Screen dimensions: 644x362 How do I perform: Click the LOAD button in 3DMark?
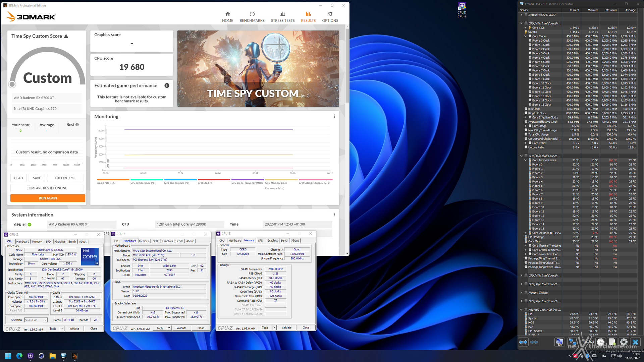tap(18, 178)
